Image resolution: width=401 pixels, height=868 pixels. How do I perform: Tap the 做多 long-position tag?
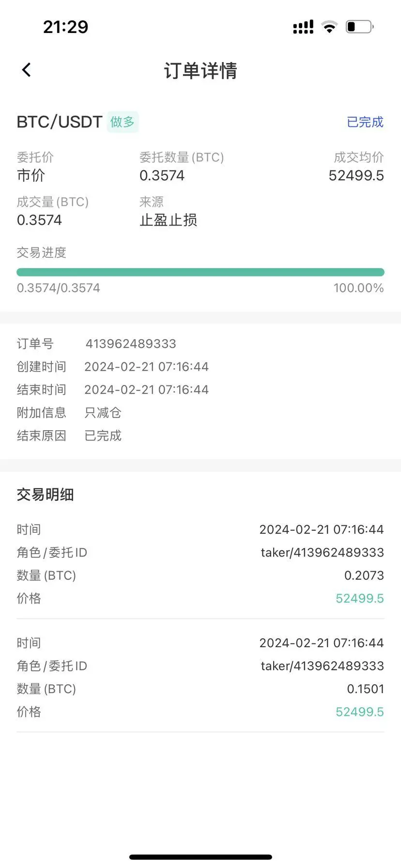click(123, 122)
